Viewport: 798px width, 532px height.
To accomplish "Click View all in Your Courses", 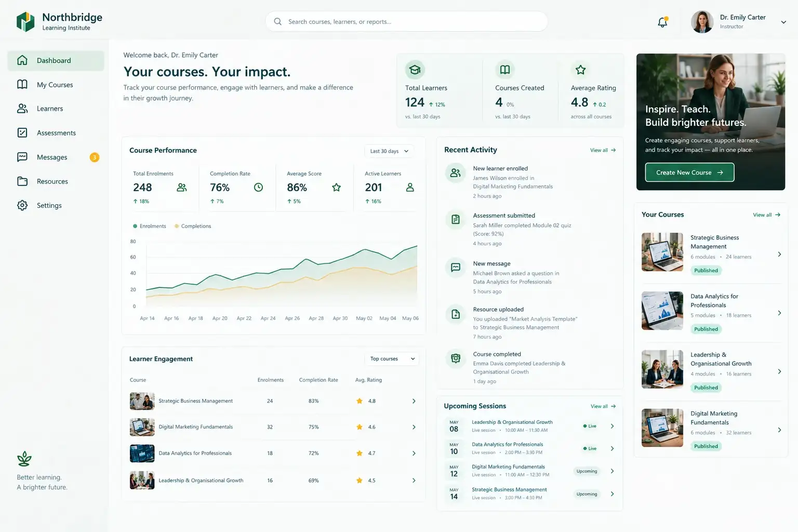I will coord(766,215).
